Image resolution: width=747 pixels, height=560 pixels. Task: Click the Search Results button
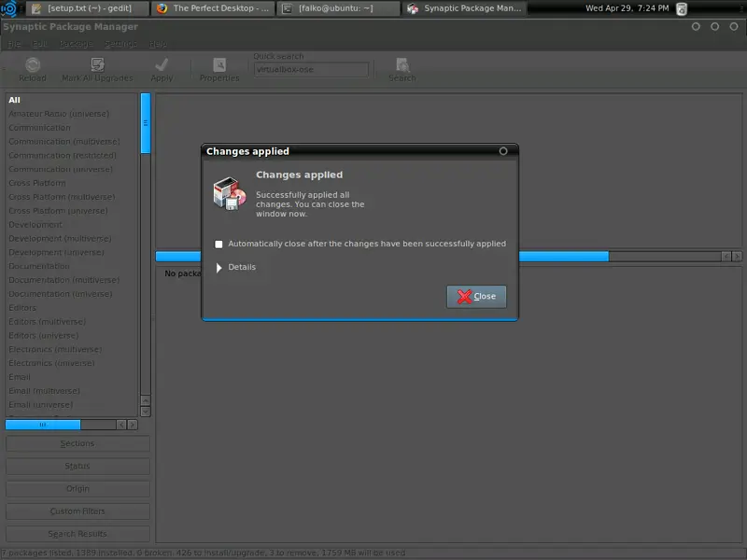(78, 534)
